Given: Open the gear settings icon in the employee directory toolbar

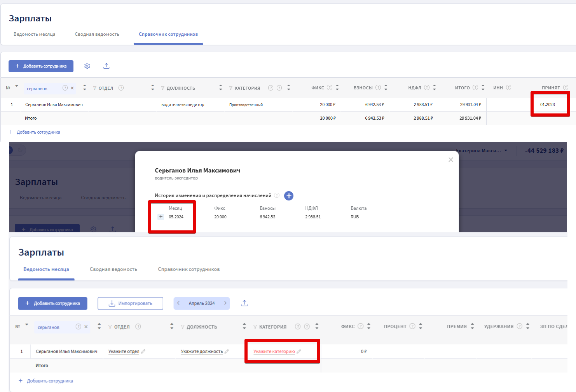Looking at the screenshot, I should pos(87,66).
